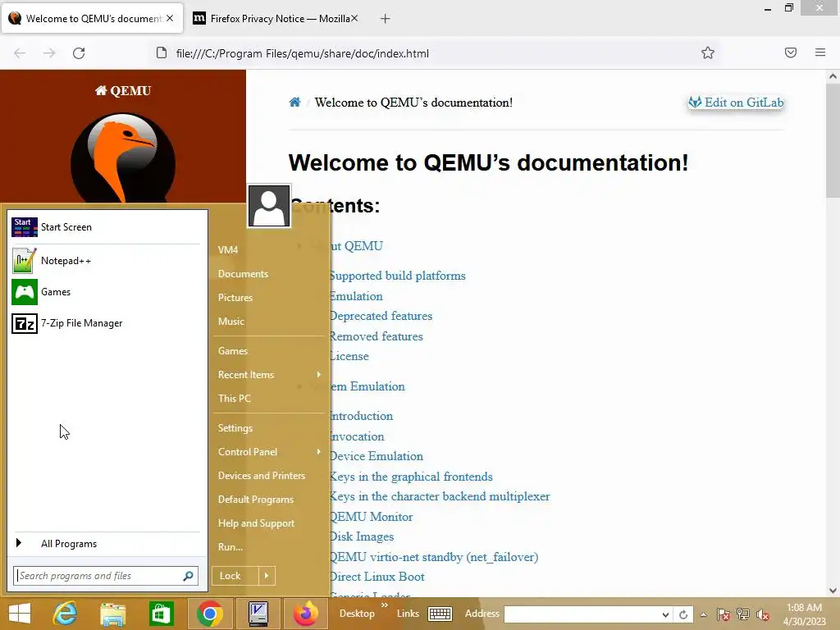Open Supported build platforms link

coord(397,276)
